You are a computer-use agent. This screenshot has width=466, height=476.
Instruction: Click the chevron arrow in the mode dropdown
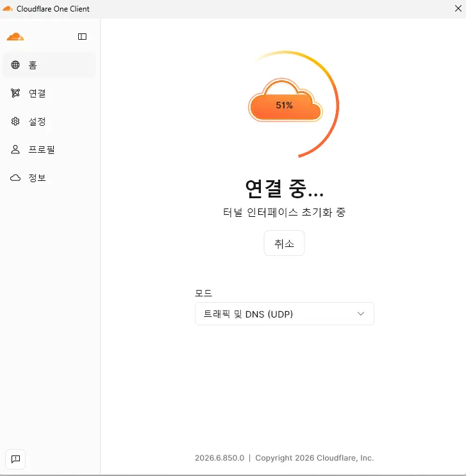coord(361,314)
